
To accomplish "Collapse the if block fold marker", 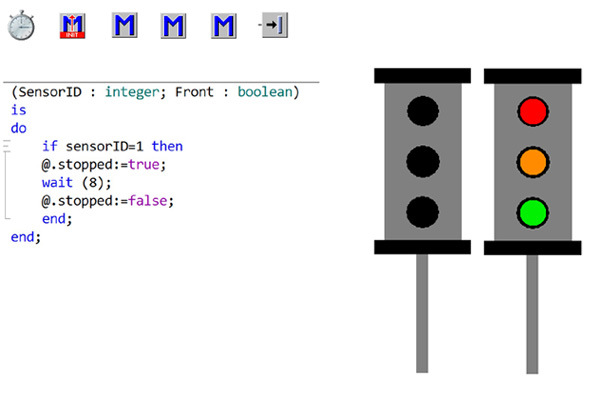I will (7, 146).
